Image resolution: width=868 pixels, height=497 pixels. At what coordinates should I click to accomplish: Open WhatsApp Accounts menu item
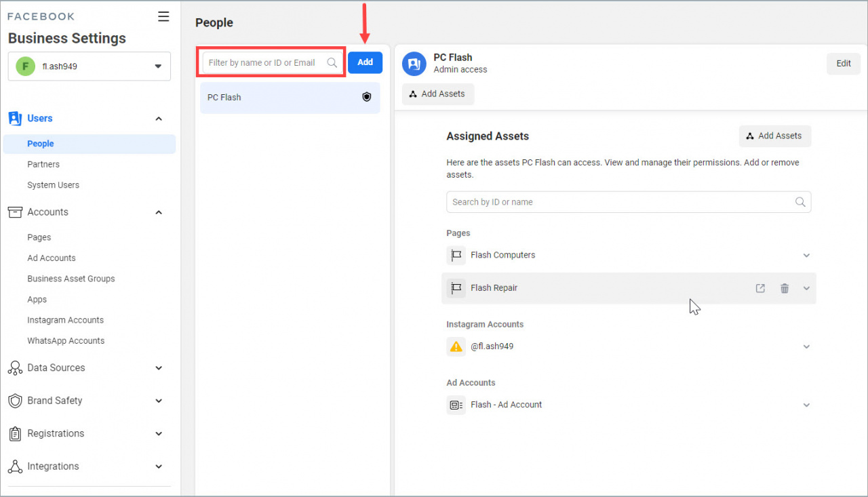point(66,341)
